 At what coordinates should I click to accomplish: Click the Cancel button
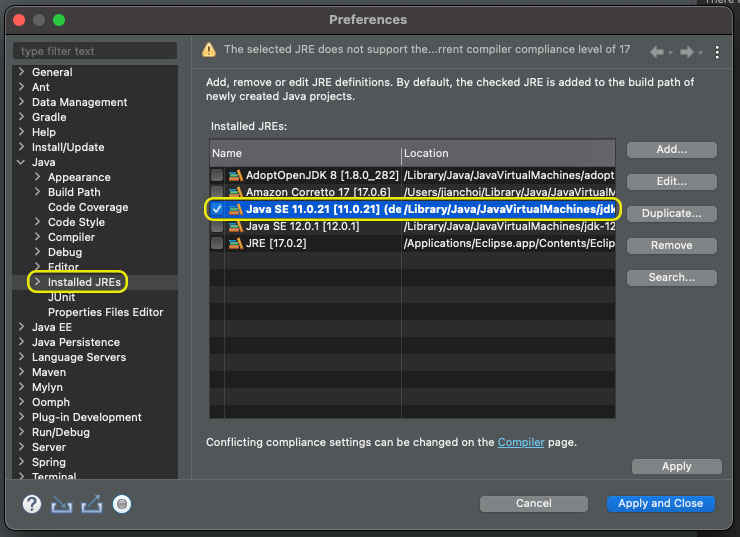click(534, 503)
